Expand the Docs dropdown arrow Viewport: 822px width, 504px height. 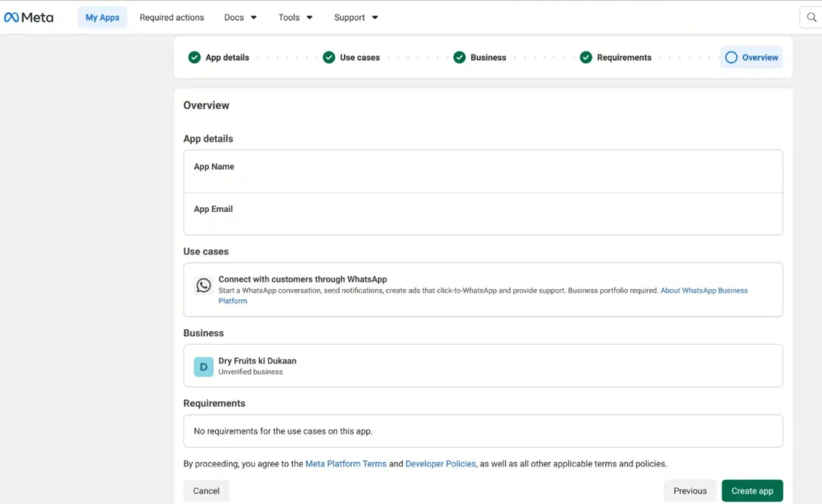[254, 18]
